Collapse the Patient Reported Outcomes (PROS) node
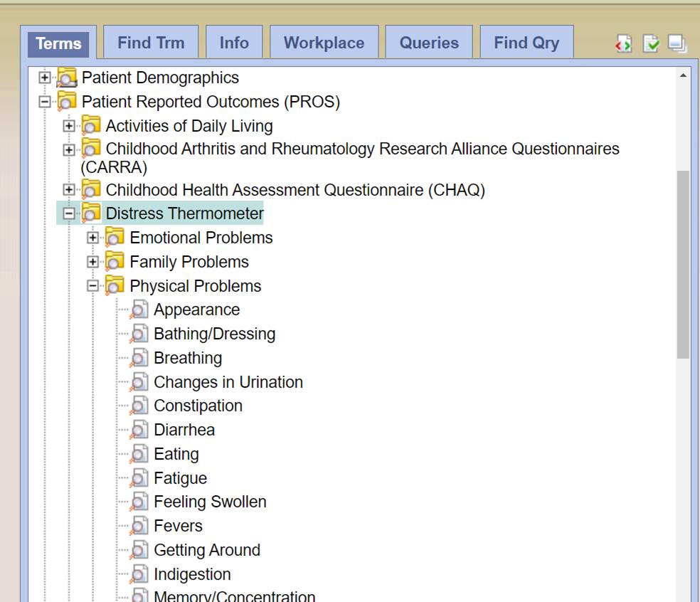The width and height of the screenshot is (700, 602). tap(45, 102)
